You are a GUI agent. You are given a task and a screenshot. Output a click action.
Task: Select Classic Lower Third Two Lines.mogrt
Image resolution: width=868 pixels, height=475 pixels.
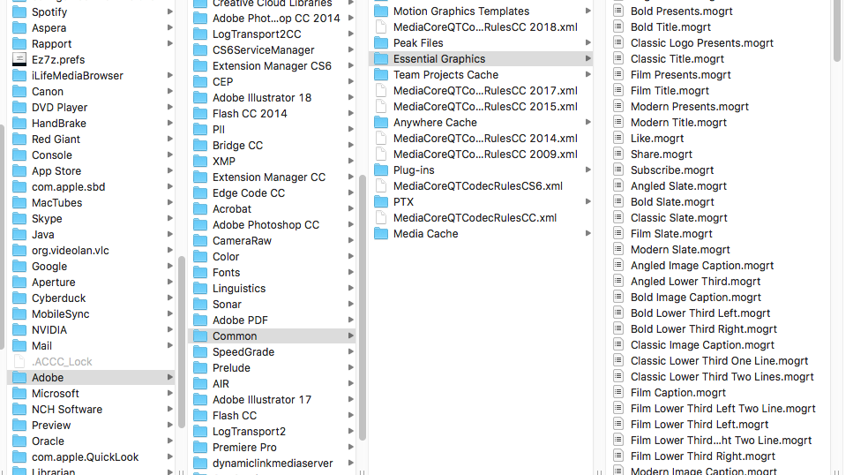[x=719, y=377]
